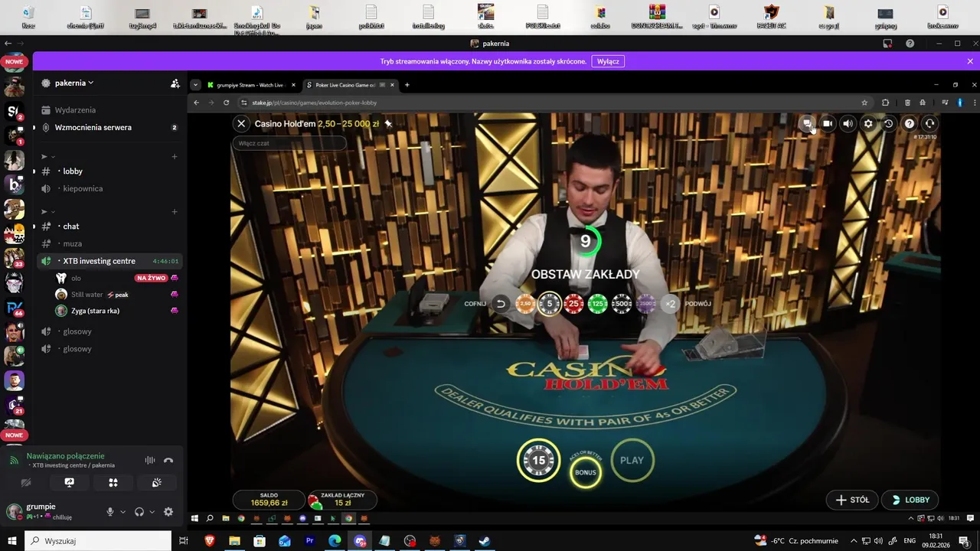Mute the casino game sound speaker icon
The height and width of the screenshot is (551, 980).
point(848,123)
